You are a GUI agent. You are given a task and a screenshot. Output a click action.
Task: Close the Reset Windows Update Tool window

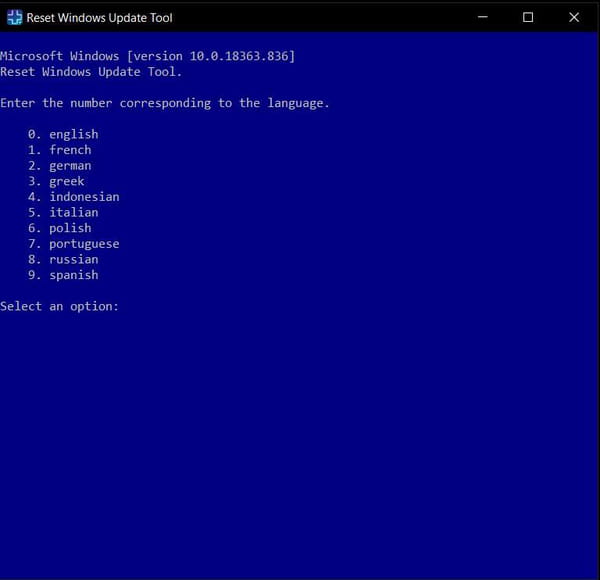pos(574,17)
